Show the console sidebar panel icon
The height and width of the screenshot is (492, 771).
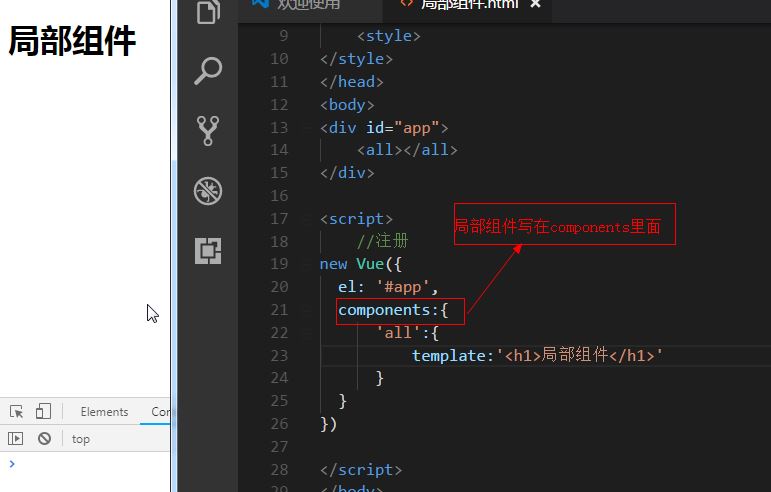[16, 438]
